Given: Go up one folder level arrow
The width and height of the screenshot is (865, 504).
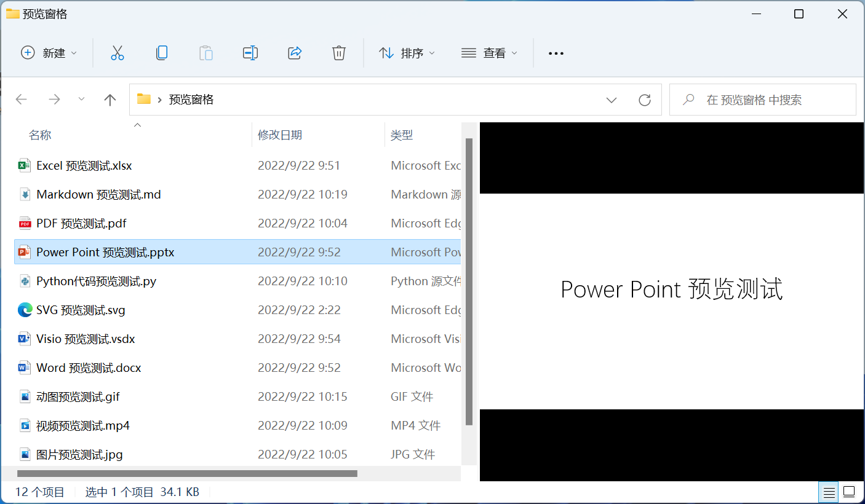Looking at the screenshot, I should pyautogui.click(x=110, y=100).
